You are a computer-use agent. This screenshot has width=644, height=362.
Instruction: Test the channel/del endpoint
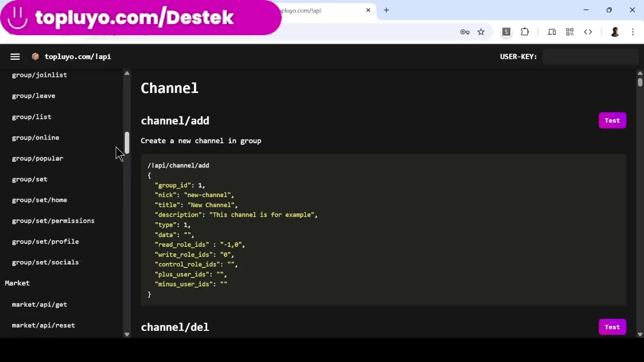point(612,327)
